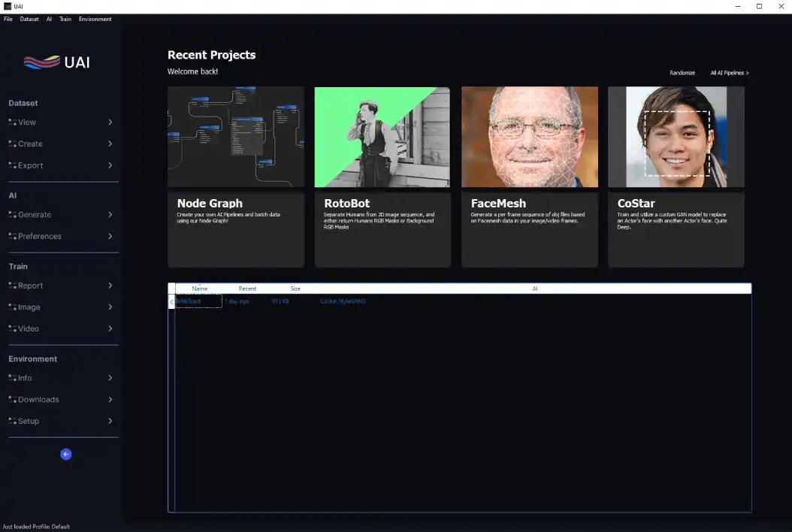The width and height of the screenshot is (792, 532).
Task: Click the icon beside Generate
Action: 13,214
